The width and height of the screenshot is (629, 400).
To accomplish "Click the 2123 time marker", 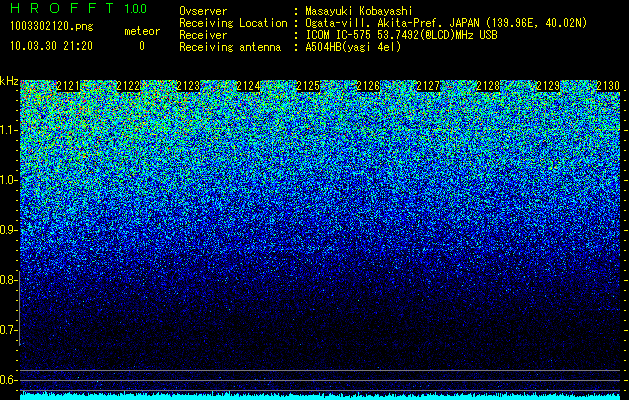I will tap(188, 86).
